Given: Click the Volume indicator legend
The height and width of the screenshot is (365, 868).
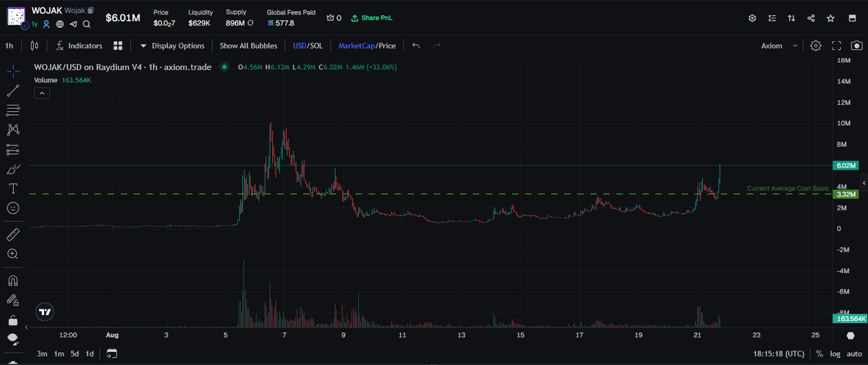Looking at the screenshot, I should 63,80.
